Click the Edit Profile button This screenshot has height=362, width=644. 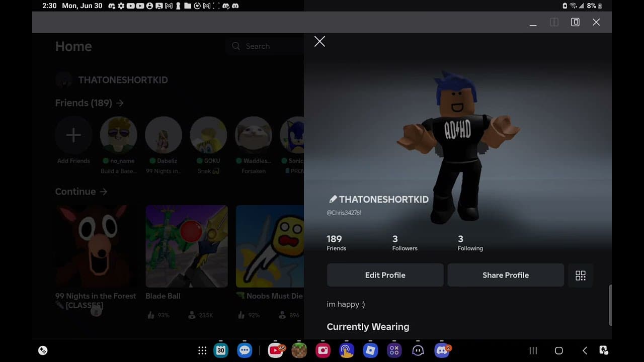[x=385, y=275]
